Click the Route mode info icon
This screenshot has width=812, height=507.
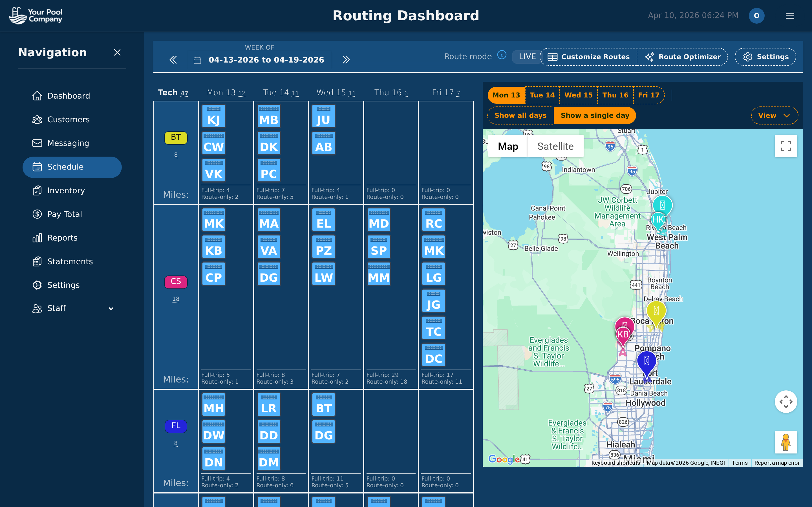[x=502, y=55]
